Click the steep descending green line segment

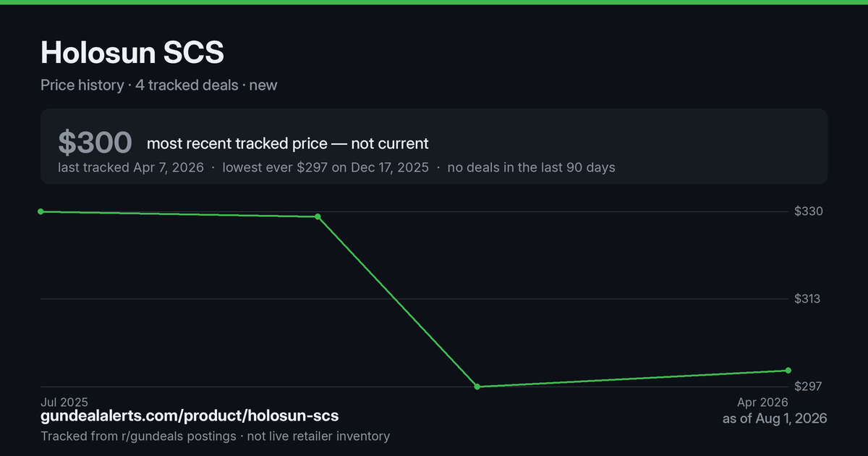(398, 302)
